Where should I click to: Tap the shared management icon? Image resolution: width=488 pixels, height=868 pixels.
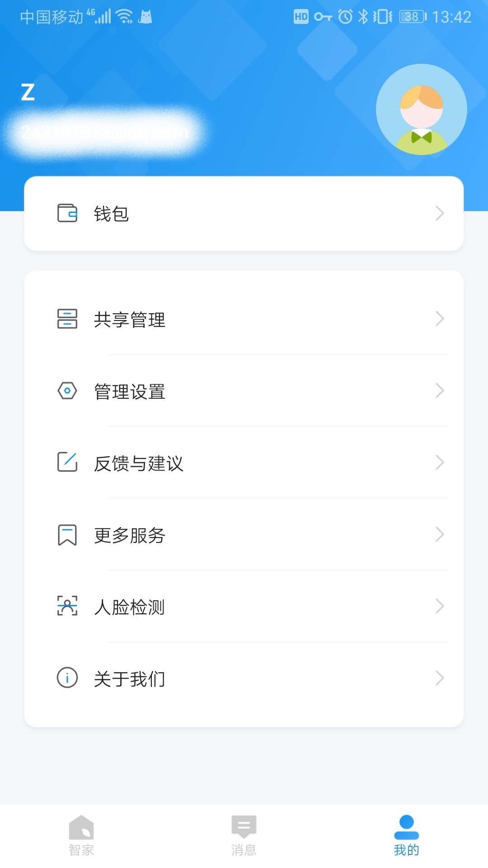pyautogui.click(x=67, y=319)
